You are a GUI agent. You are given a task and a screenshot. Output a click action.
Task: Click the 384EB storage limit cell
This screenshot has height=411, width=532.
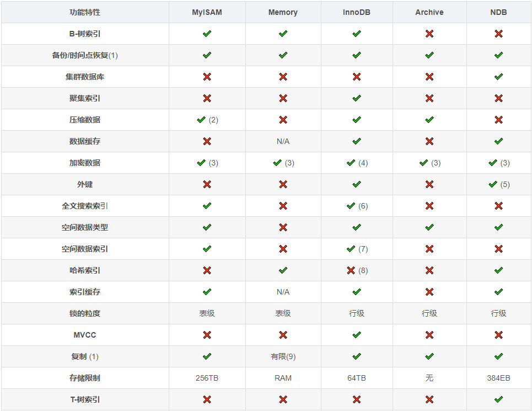[x=498, y=378]
